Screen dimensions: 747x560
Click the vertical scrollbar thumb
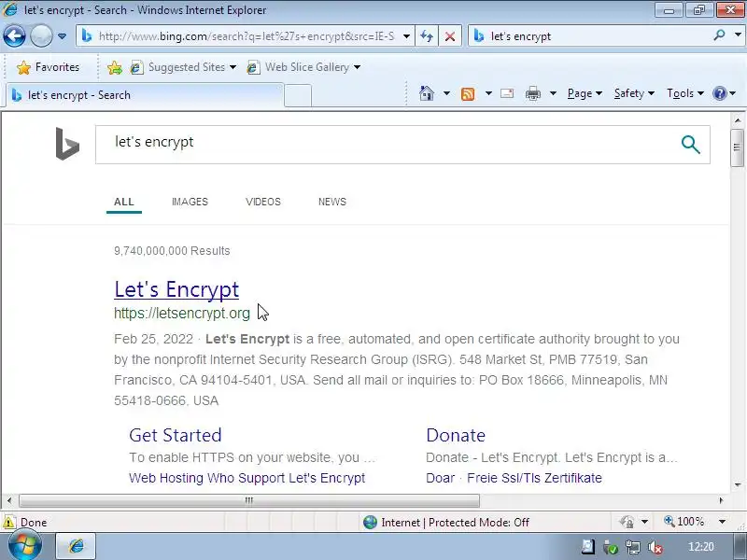[737, 147]
